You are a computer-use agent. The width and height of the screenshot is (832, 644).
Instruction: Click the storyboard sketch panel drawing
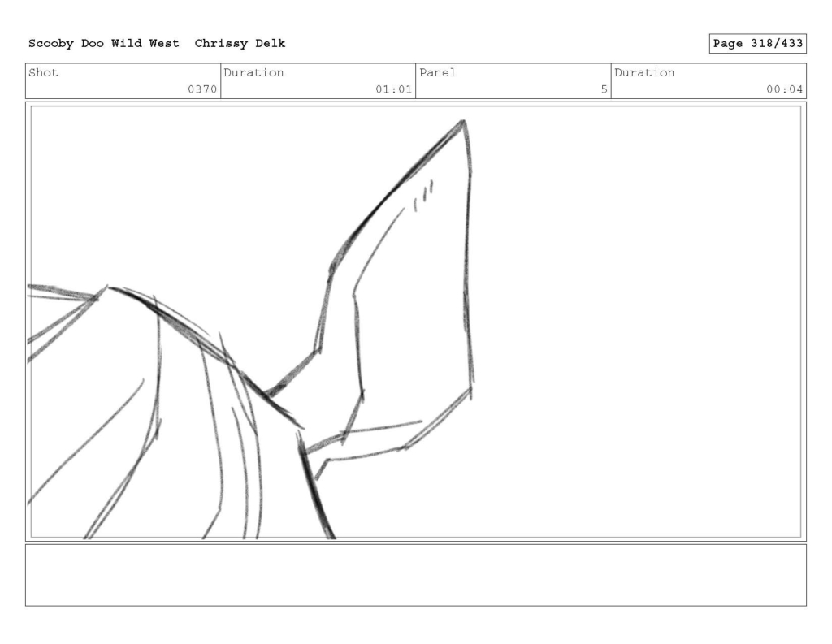pyautogui.click(x=416, y=322)
